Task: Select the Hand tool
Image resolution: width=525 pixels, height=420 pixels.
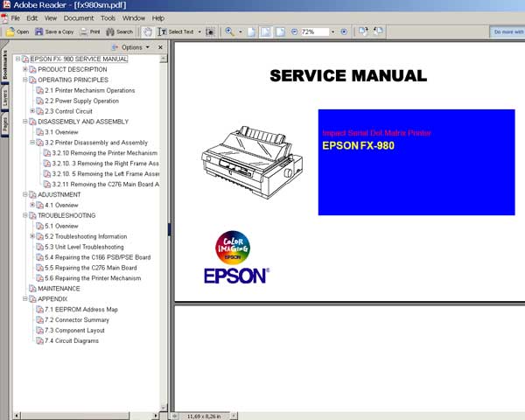Action: [147, 31]
